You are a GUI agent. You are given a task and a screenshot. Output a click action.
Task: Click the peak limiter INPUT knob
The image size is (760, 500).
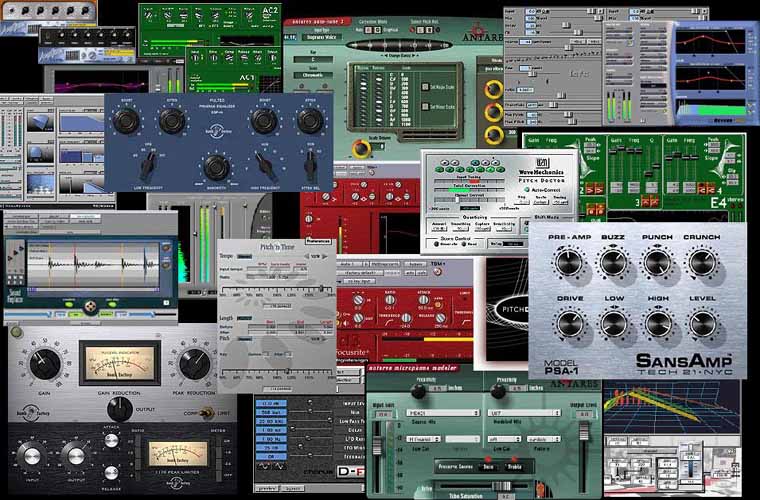coord(32,456)
